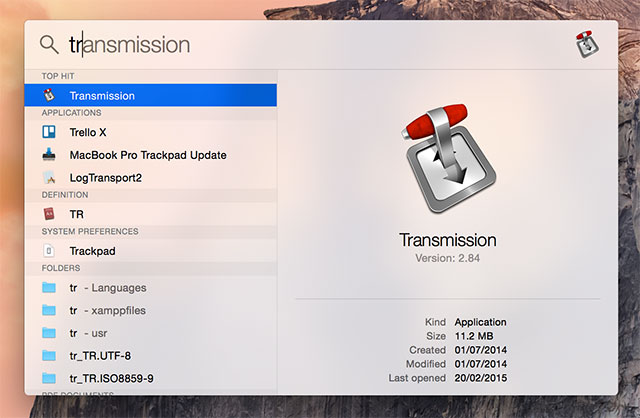Select the tr_TR.ISO8859-9 folder result
This screenshot has height=418, width=640.
[151, 378]
